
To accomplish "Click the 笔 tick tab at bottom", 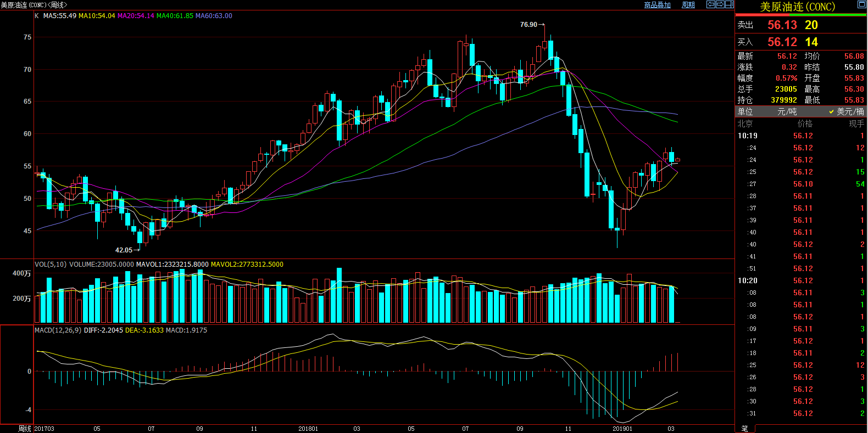I will (x=745, y=429).
